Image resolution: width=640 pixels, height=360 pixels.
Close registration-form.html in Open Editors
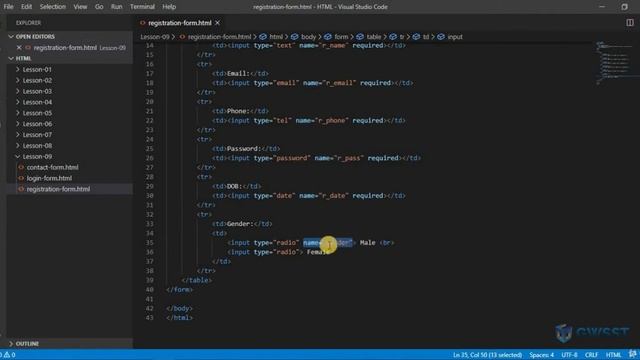[x=19, y=48]
